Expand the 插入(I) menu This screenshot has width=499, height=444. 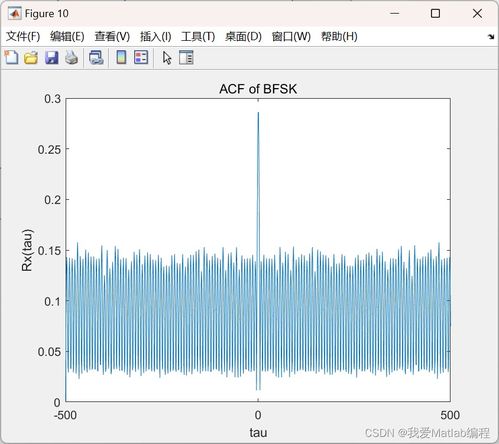point(156,36)
